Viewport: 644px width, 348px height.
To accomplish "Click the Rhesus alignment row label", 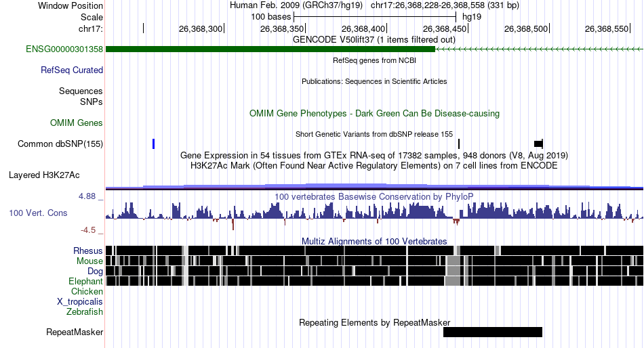I will pyautogui.click(x=87, y=251).
